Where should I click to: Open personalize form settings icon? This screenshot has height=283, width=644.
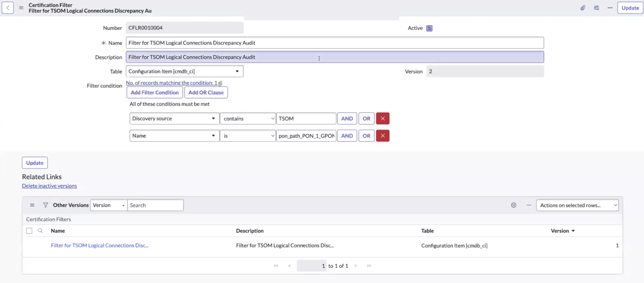point(596,8)
